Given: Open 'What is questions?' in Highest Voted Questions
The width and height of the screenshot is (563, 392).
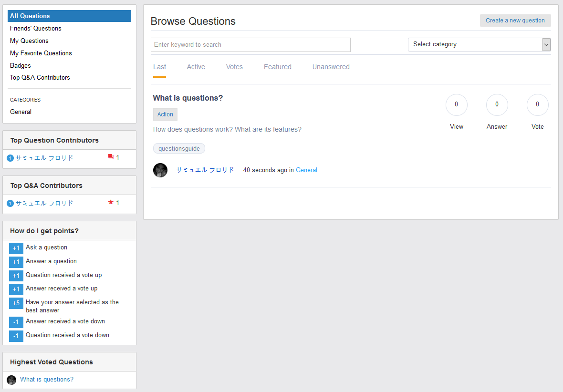Looking at the screenshot, I should tap(47, 380).
